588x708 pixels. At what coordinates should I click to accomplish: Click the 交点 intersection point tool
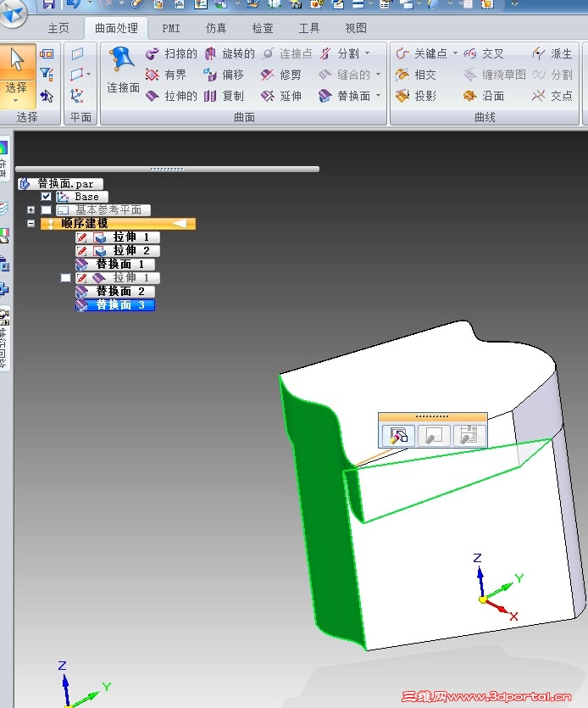click(552, 96)
